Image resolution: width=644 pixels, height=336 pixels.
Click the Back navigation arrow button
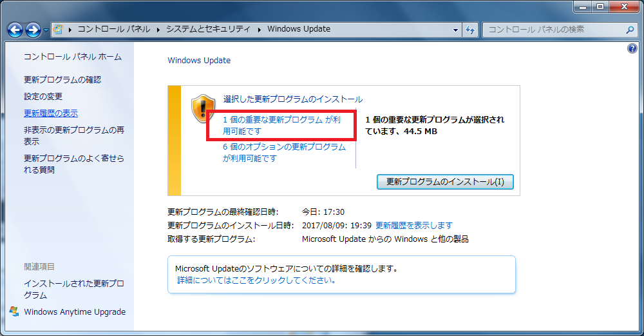pyautogui.click(x=15, y=30)
